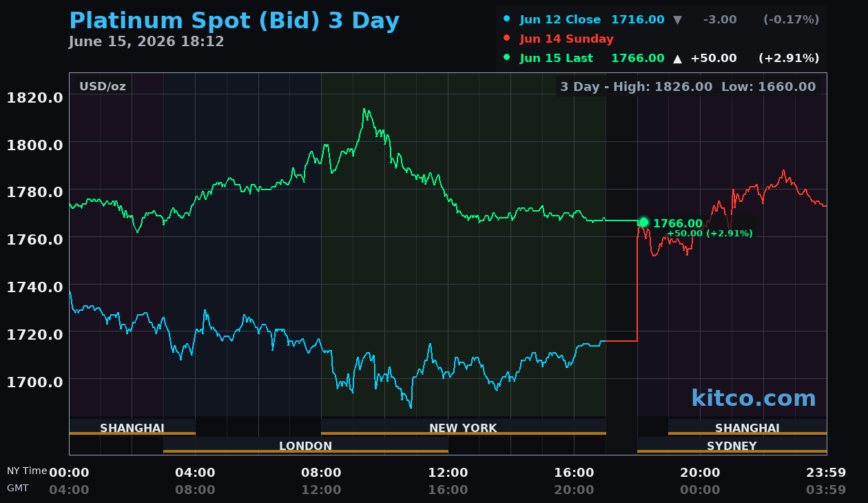Click the 1766.00 price tag on chart
The width and height of the screenshot is (868, 503).
click(678, 223)
